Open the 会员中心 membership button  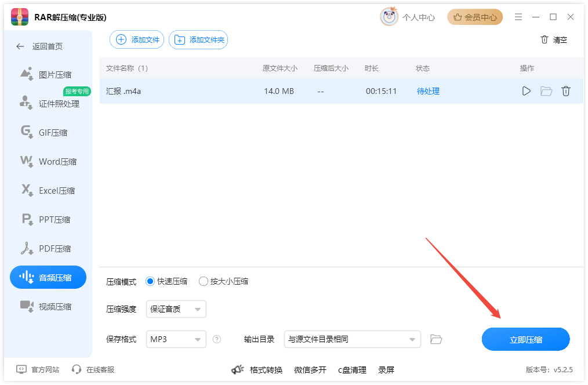(x=475, y=17)
